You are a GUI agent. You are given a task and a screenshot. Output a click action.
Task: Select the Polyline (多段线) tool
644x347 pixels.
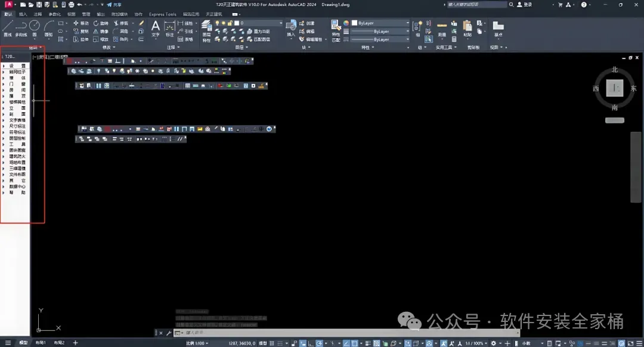(21, 29)
